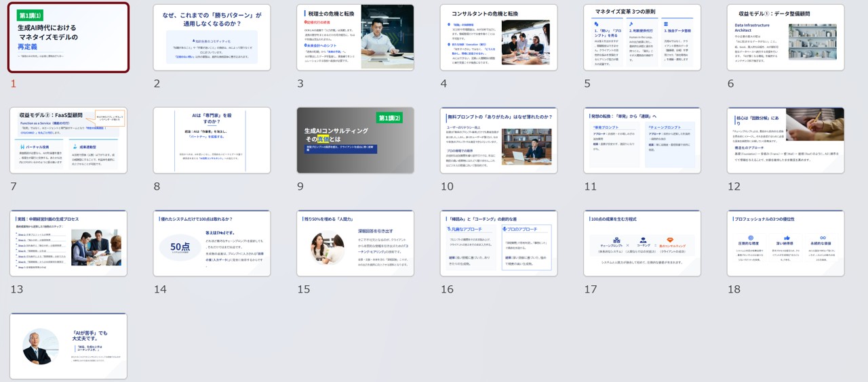Select slide 10 about 無料プロンプト
Viewport: 868px width, 382px height.
click(x=498, y=140)
